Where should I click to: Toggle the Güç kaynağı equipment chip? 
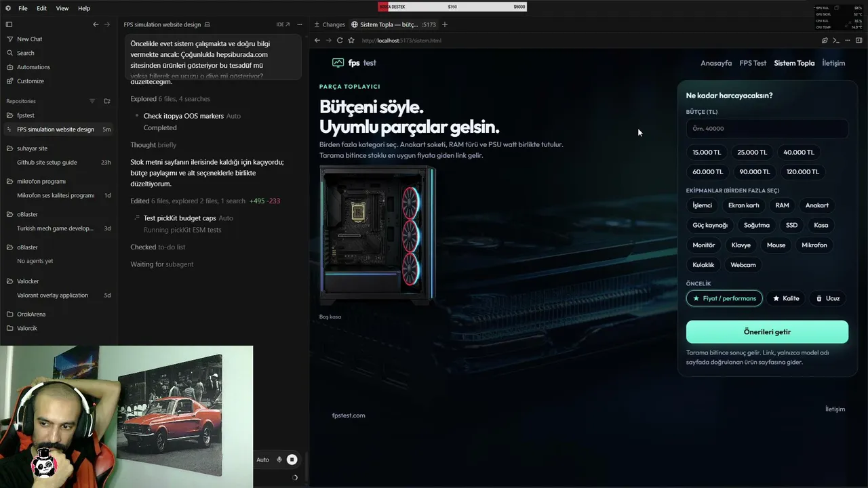point(710,225)
